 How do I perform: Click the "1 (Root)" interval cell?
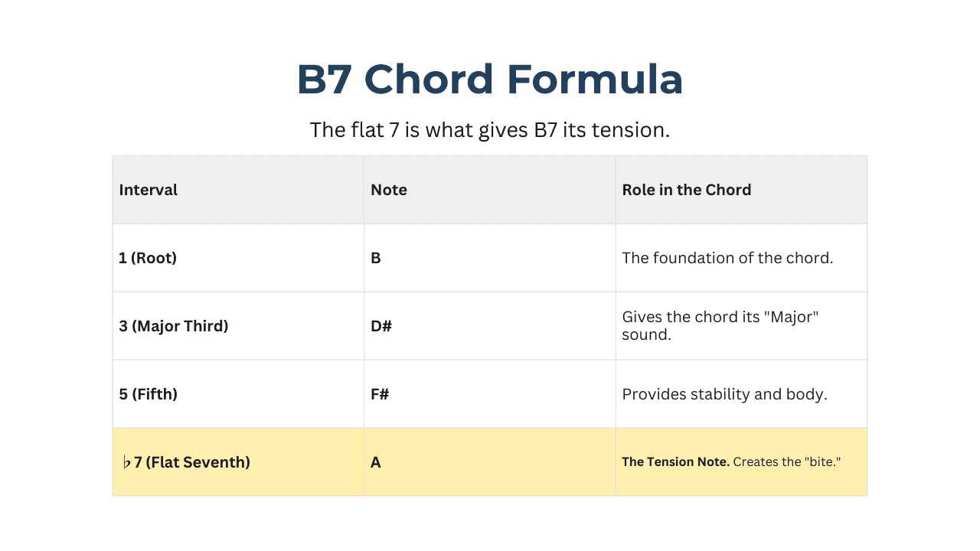click(148, 258)
